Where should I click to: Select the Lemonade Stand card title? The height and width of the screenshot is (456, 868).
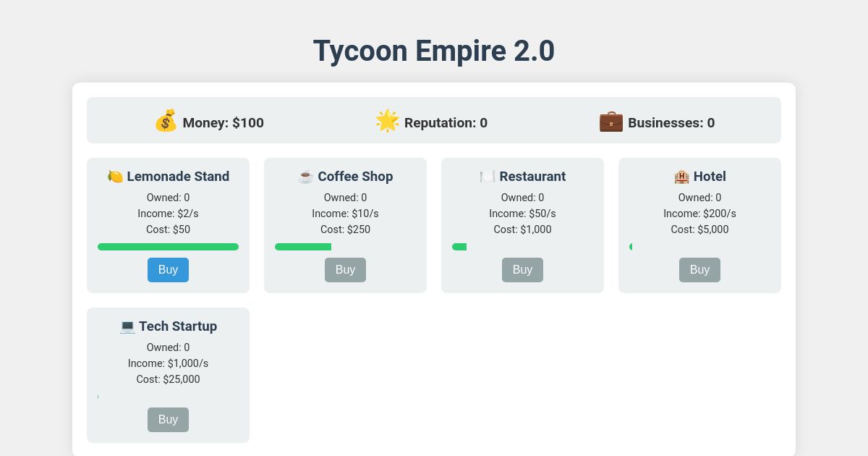[178, 176]
